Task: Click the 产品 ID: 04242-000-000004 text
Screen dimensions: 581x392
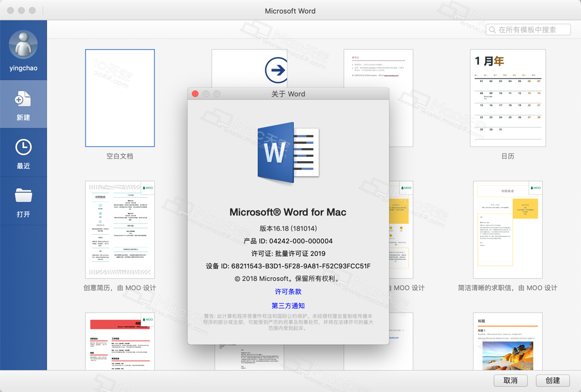Action: tap(288, 241)
